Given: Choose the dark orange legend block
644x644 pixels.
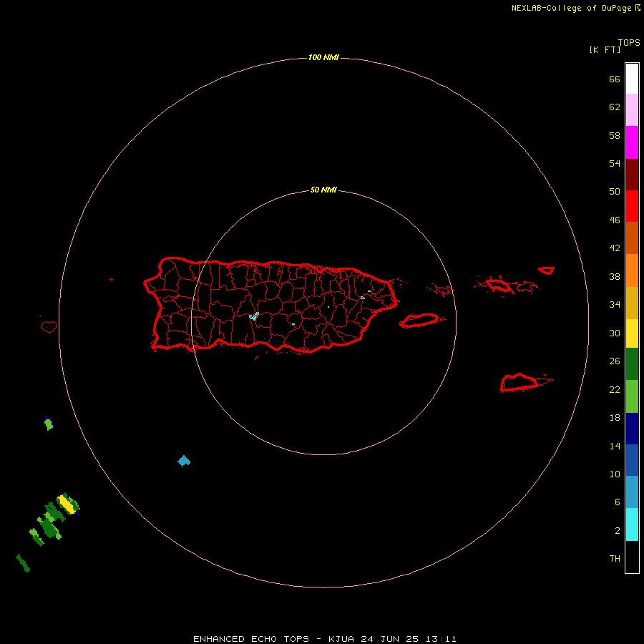Looking at the screenshot, I should point(632,238).
